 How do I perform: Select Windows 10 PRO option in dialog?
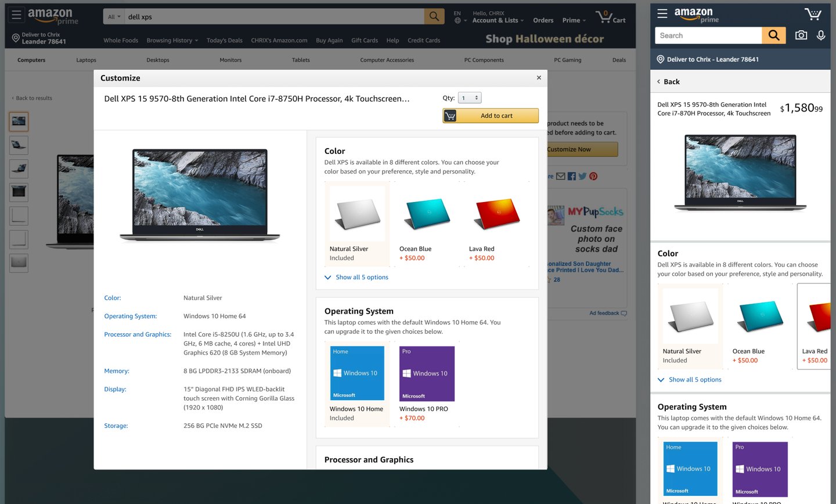click(427, 383)
